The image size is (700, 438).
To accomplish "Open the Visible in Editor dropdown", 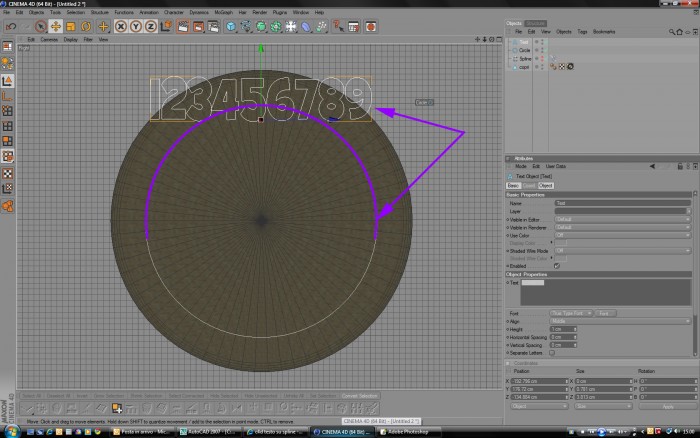I will click(x=622, y=219).
